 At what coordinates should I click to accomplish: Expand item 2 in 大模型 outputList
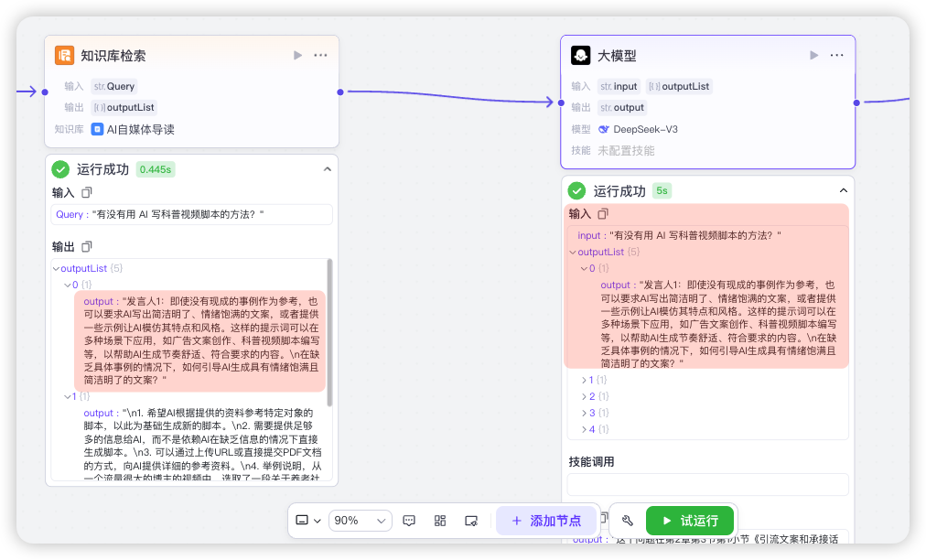click(x=584, y=396)
